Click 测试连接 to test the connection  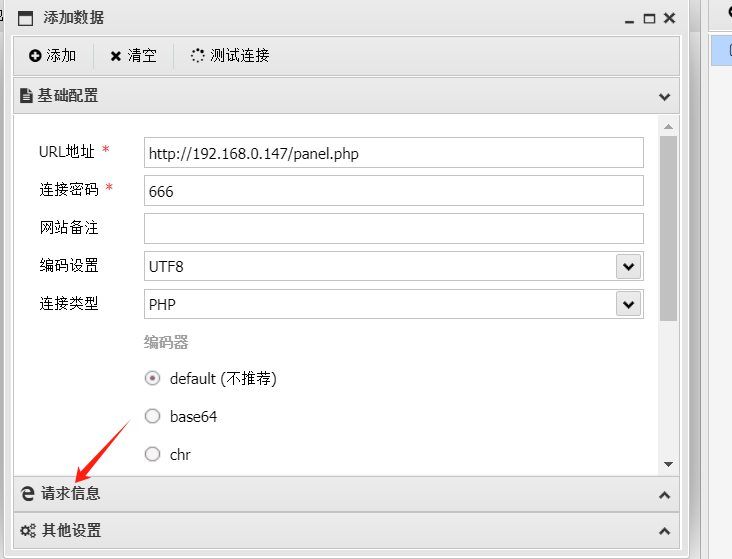[230, 56]
